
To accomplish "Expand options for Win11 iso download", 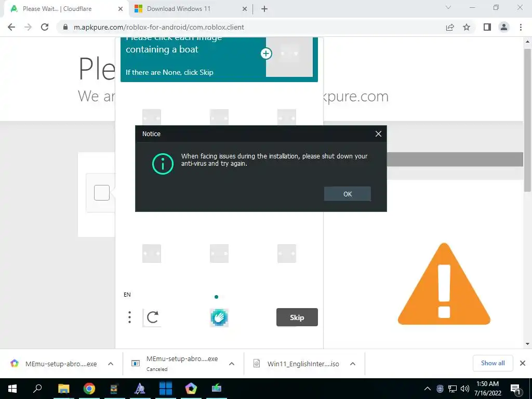I will click(353, 364).
